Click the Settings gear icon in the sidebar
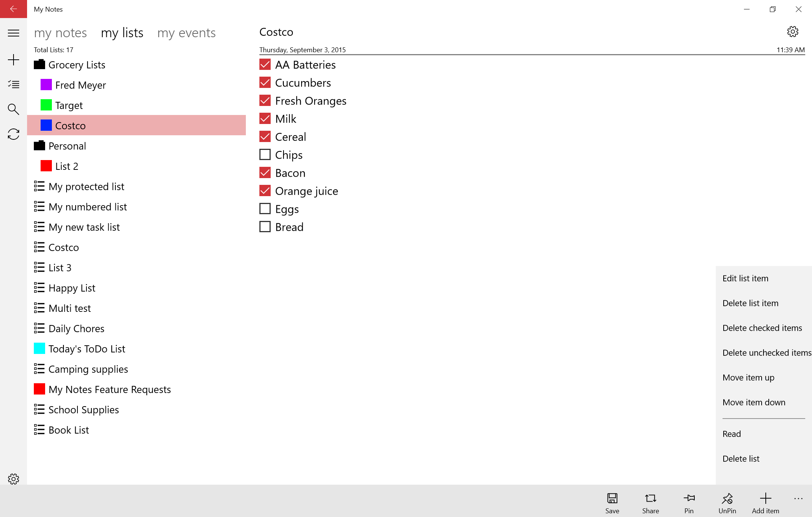This screenshot has height=517, width=812. coord(14,479)
